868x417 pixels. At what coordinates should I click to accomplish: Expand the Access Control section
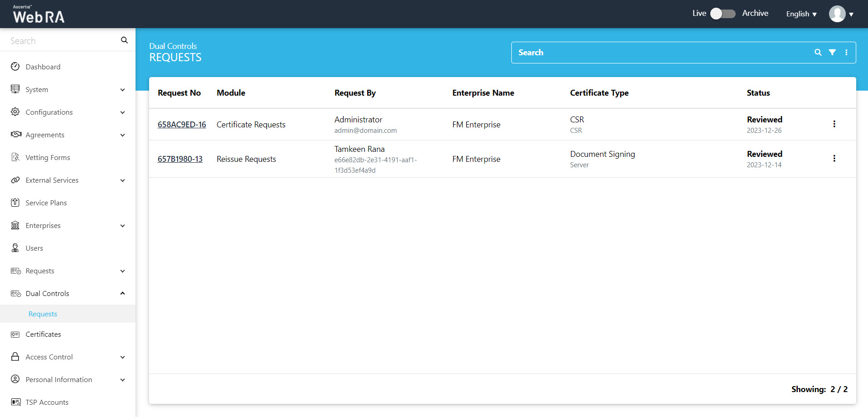point(68,357)
